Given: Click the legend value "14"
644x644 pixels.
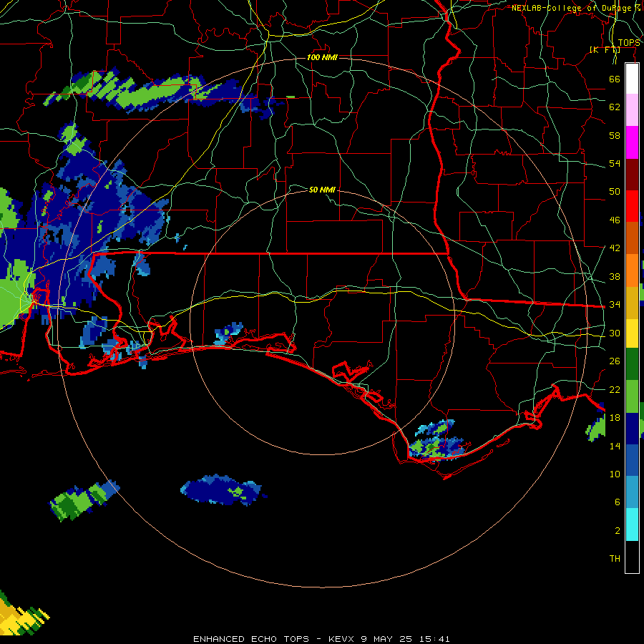Looking at the screenshot, I should (x=615, y=446).
